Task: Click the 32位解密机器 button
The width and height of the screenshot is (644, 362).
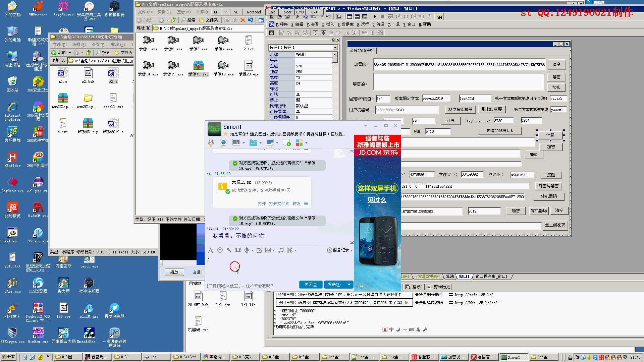Action: 460,110
